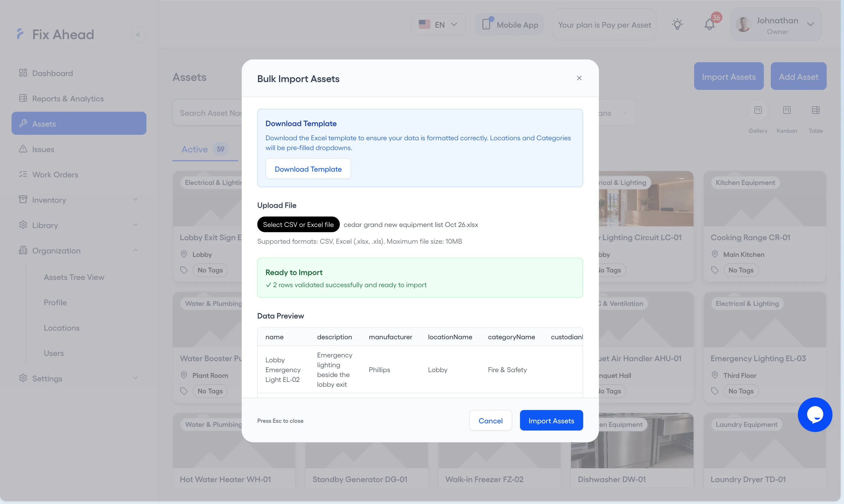Image resolution: width=844 pixels, height=504 pixels.
Task: Cancel the bulk import
Action: [490, 420]
